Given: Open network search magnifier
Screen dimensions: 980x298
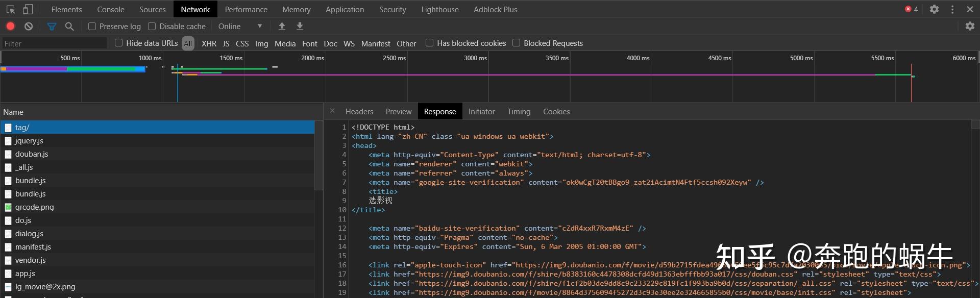Looking at the screenshot, I should 69,26.
